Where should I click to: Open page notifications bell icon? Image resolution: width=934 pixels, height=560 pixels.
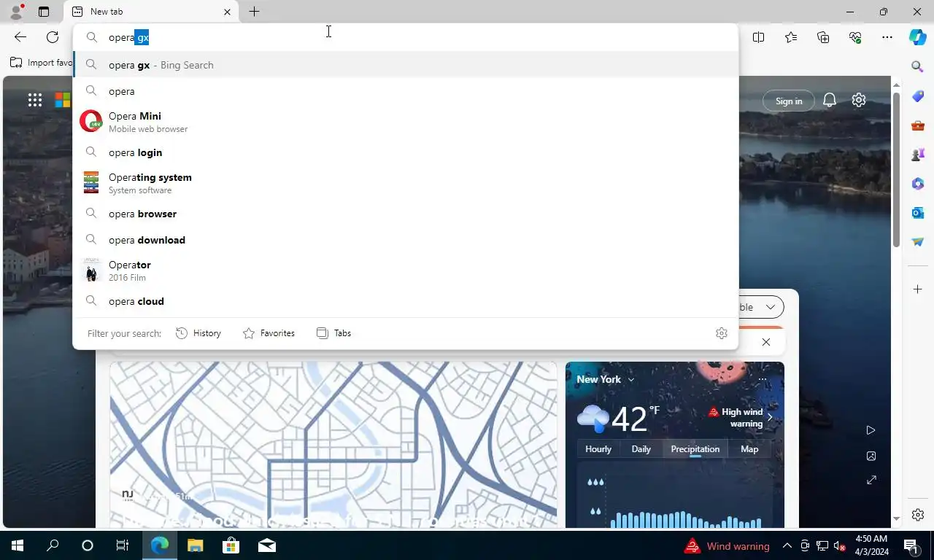coord(830,101)
